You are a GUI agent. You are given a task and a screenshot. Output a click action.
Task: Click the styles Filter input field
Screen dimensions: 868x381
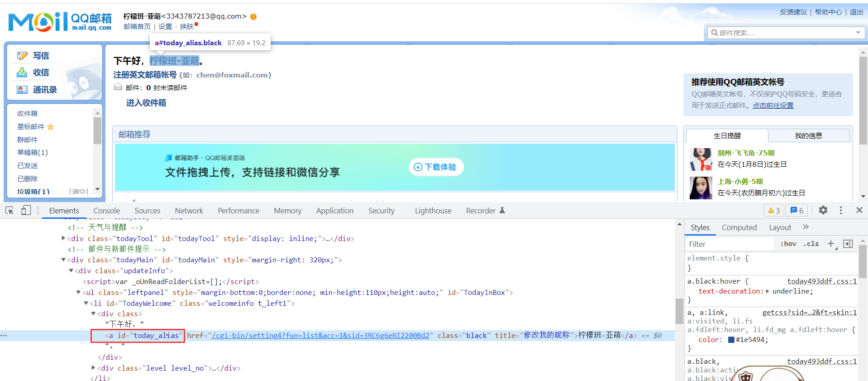click(729, 244)
